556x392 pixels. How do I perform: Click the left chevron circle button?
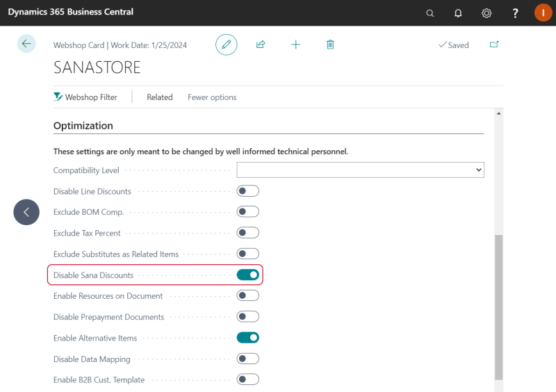[26, 212]
